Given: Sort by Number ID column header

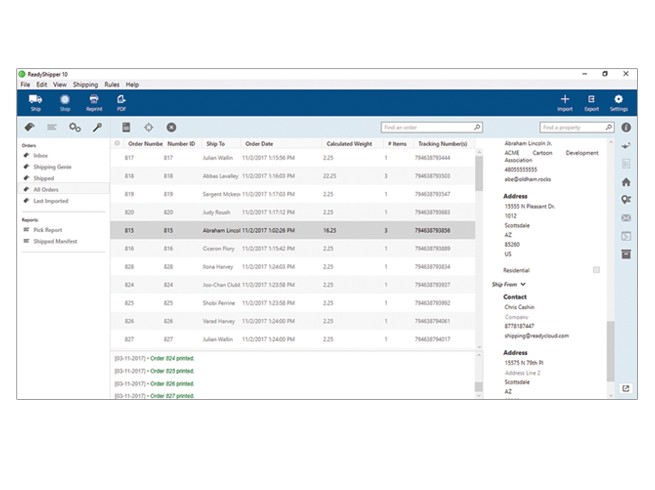Looking at the screenshot, I should coord(181,143).
